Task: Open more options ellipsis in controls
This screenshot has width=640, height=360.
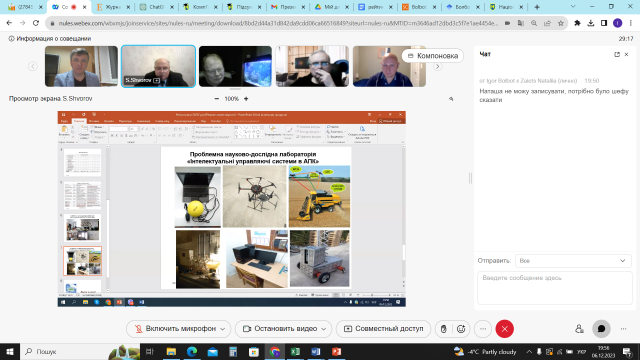Action: pyautogui.click(x=483, y=329)
